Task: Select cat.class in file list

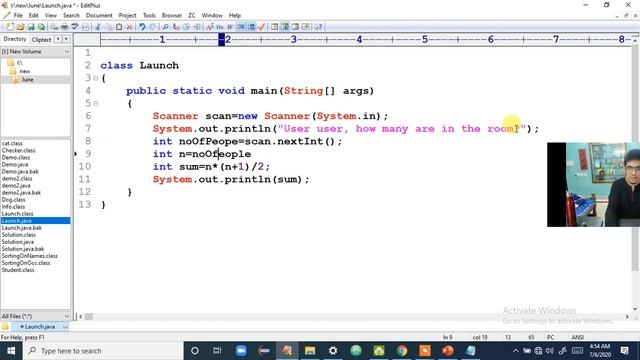Action: pos(12,143)
